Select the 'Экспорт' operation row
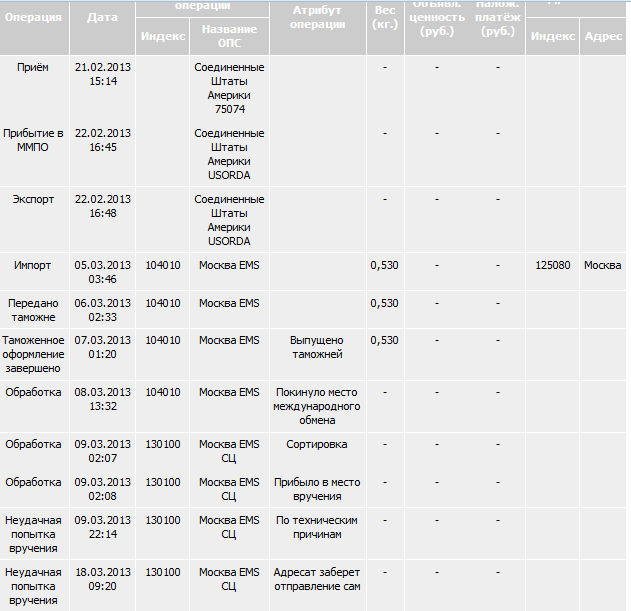This screenshot has height=611, width=631. (34, 199)
